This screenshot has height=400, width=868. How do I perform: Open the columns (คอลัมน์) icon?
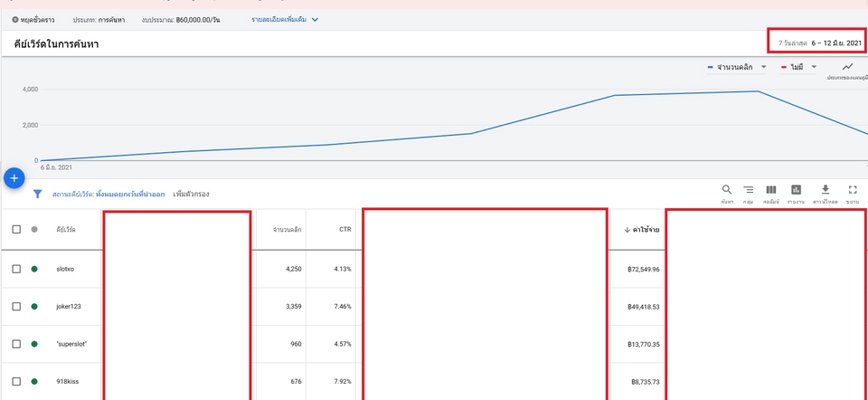click(771, 190)
